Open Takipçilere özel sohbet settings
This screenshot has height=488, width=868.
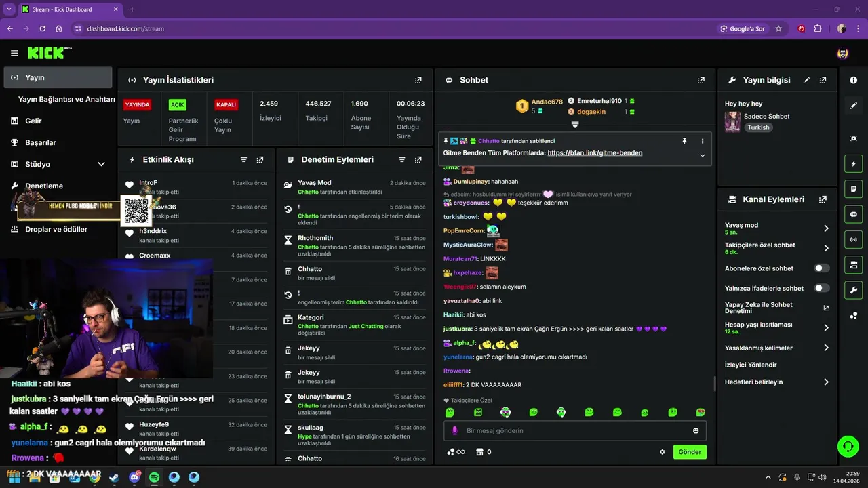[x=777, y=248]
